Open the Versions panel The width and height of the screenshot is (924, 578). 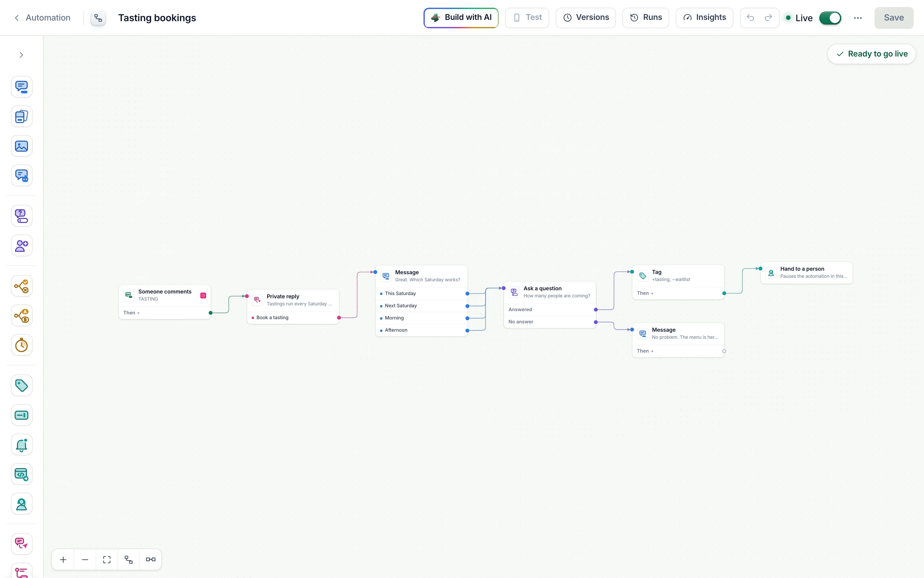click(586, 18)
